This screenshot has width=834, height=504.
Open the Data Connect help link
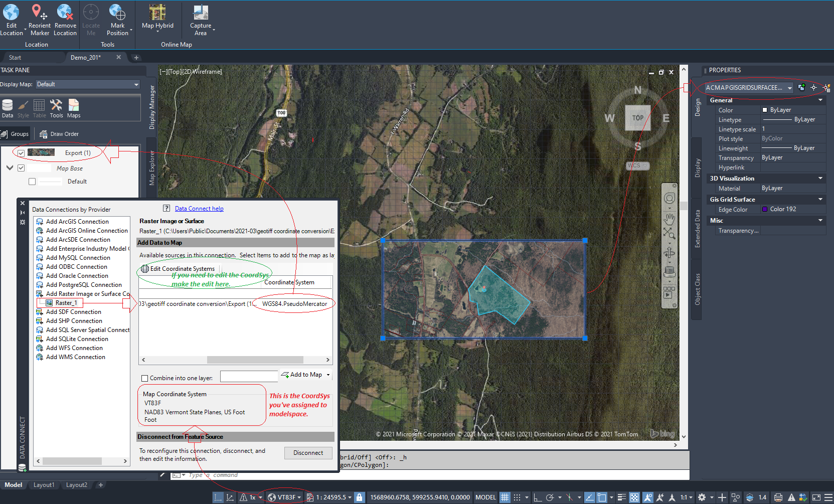(x=199, y=208)
